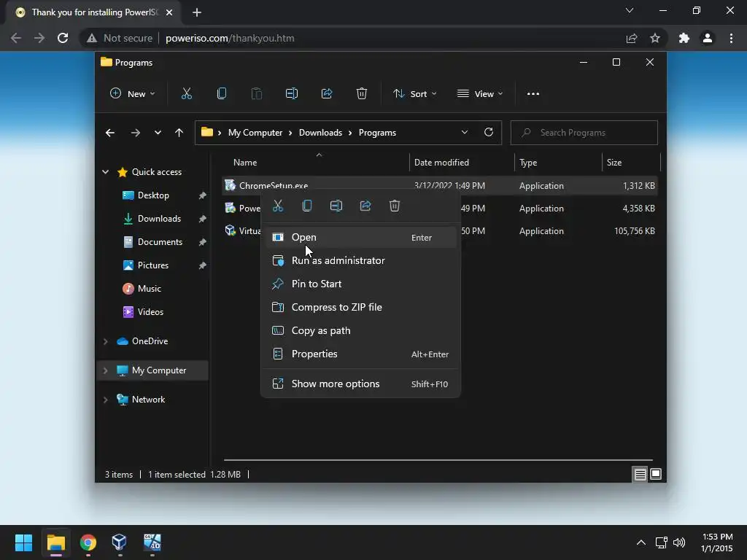Image resolution: width=747 pixels, height=560 pixels.
Task: Choose Copy as path
Action: 360,330
